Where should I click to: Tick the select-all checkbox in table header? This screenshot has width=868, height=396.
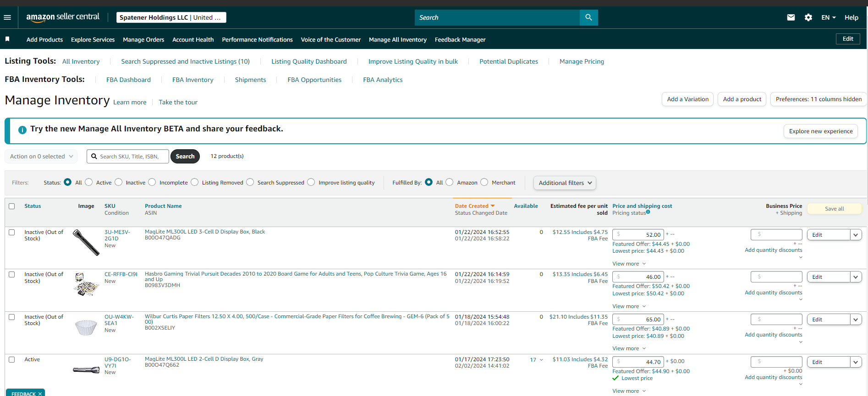coord(12,206)
